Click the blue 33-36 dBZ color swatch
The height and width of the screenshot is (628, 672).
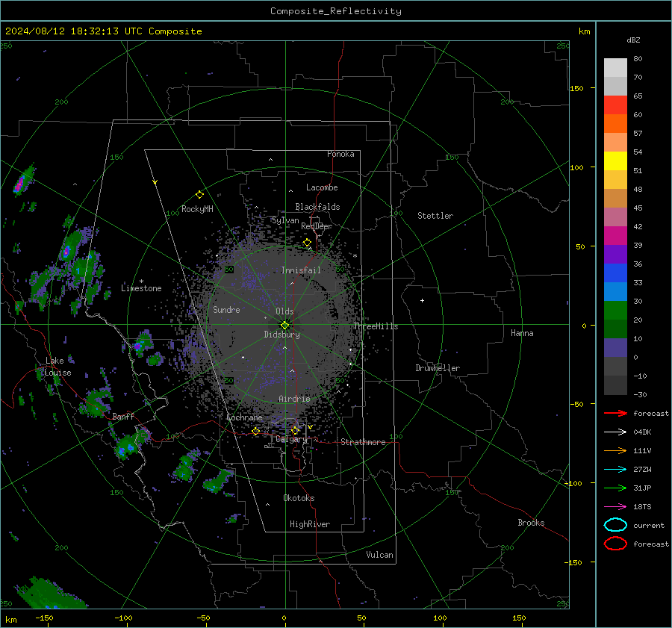pyautogui.click(x=615, y=273)
